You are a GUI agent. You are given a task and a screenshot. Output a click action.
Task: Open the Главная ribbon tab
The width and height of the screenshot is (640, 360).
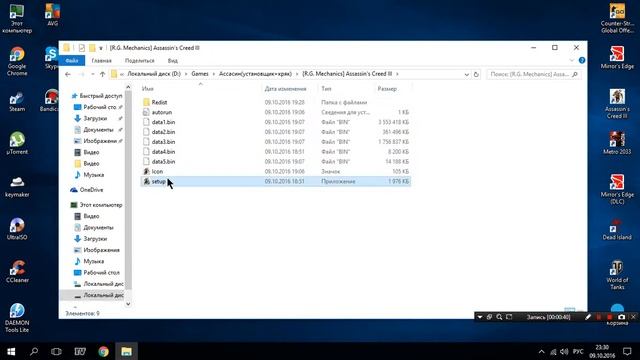(x=102, y=60)
